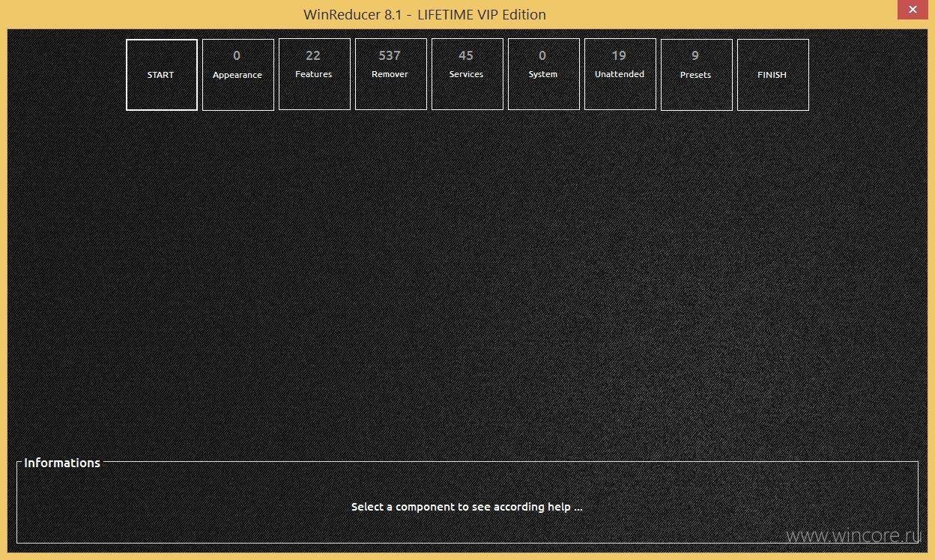Open the Services tile showing 45

(467, 75)
